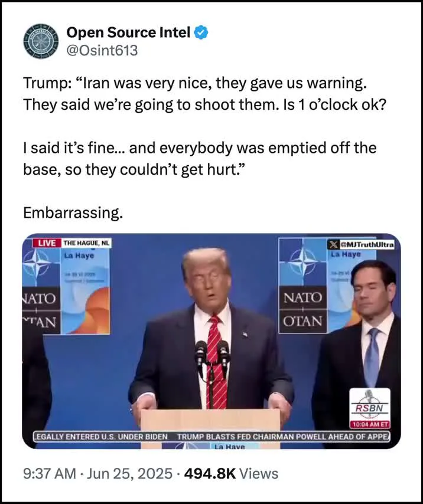Open the 9:37 AM tweet timestamp

point(50,473)
